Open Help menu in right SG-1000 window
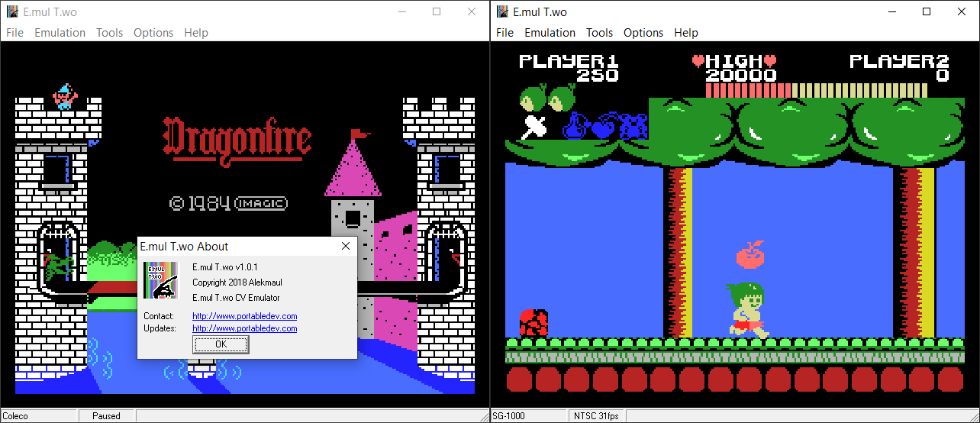 coord(686,33)
